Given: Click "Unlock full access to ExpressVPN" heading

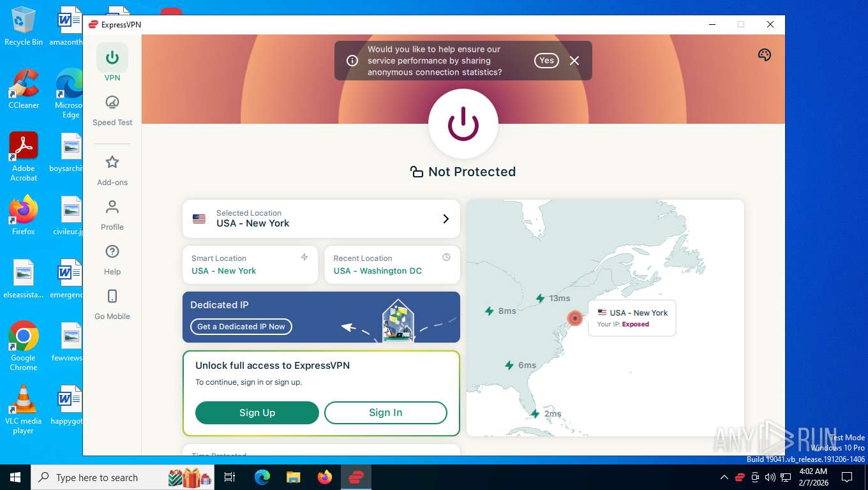Looking at the screenshot, I should (273, 366).
